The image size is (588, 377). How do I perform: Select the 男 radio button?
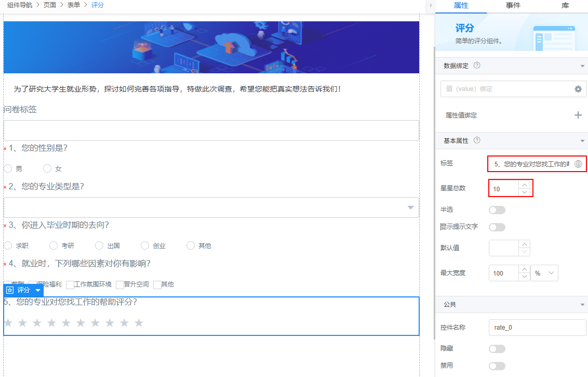(x=8, y=168)
